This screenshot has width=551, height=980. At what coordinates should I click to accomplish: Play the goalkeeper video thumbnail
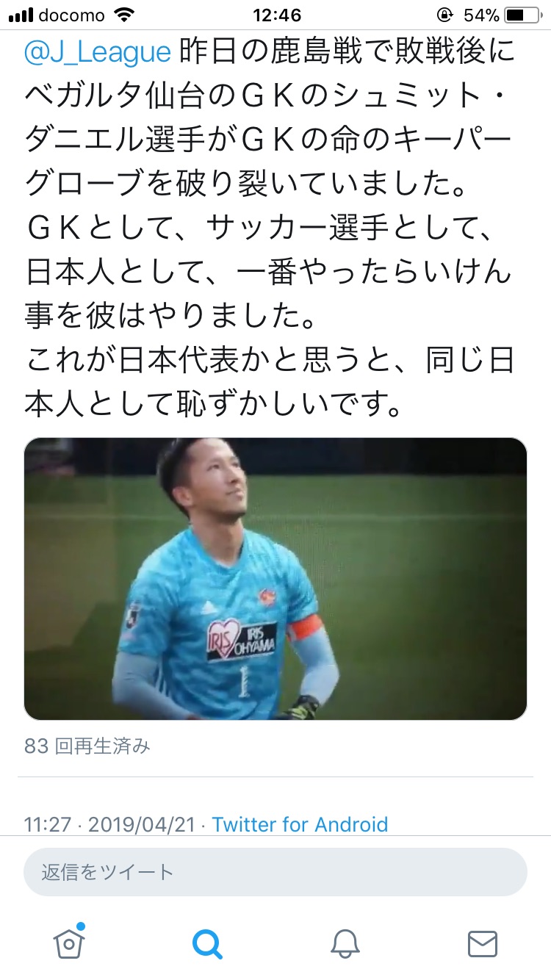(x=275, y=579)
